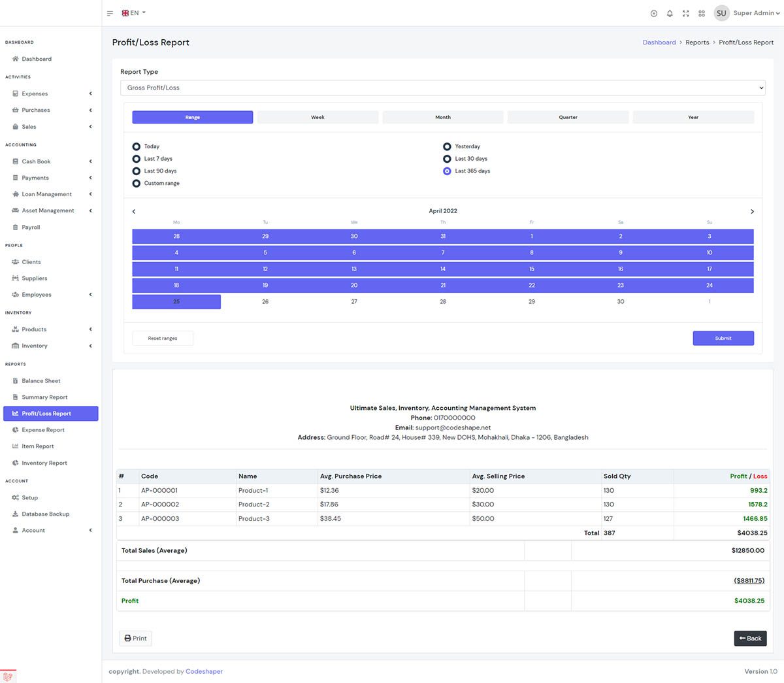Expand the Expenses sidebar submenu
Viewport: 784px width, 683px height.
[x=35, y=93]
